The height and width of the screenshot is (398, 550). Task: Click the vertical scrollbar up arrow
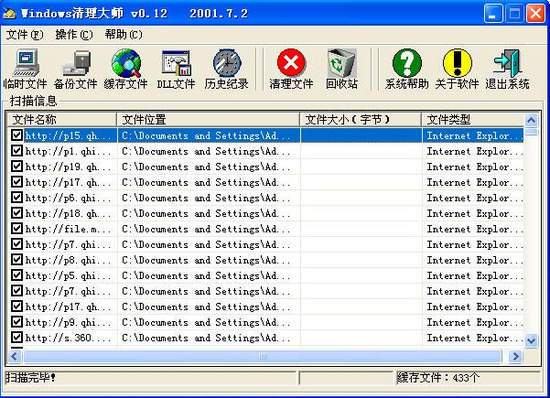click(x=531, y=121)
